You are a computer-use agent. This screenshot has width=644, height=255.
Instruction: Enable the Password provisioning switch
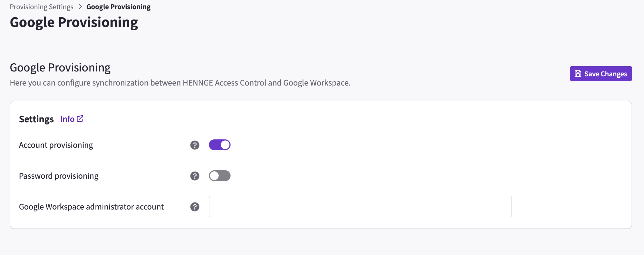tap(220, 176)
